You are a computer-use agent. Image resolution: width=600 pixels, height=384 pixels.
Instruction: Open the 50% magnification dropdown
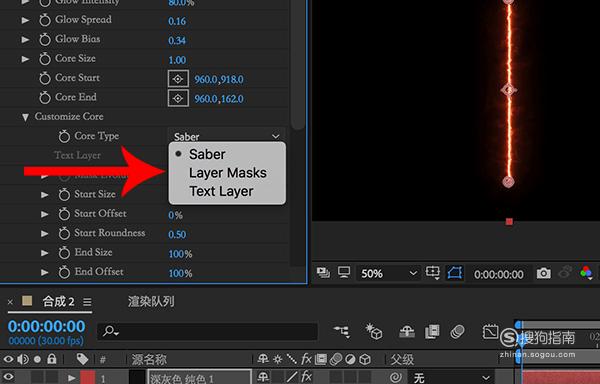click(x=388, y=273)
